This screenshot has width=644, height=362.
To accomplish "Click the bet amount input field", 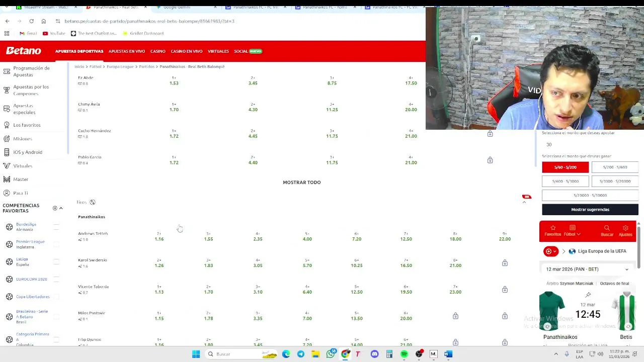I will click(x=590, y=144).
